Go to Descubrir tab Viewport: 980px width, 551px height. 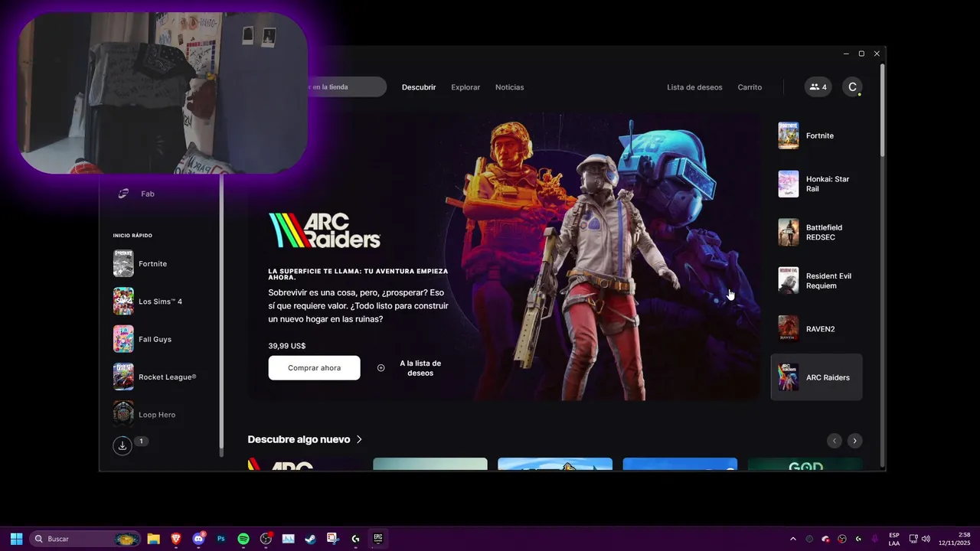419,87
